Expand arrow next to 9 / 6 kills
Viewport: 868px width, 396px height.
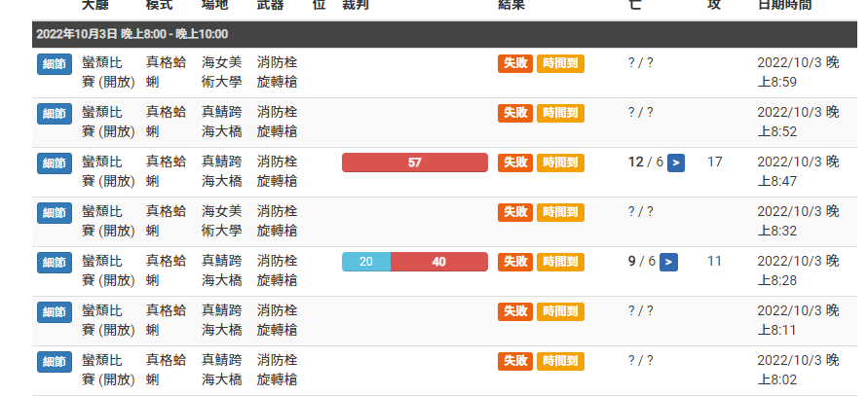click(668, 262)
